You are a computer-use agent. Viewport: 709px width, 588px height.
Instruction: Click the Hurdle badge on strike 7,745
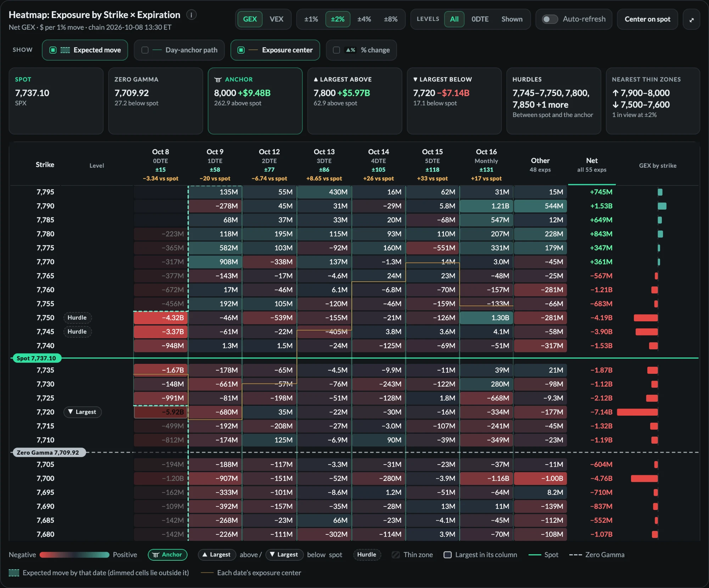[77, 332]
